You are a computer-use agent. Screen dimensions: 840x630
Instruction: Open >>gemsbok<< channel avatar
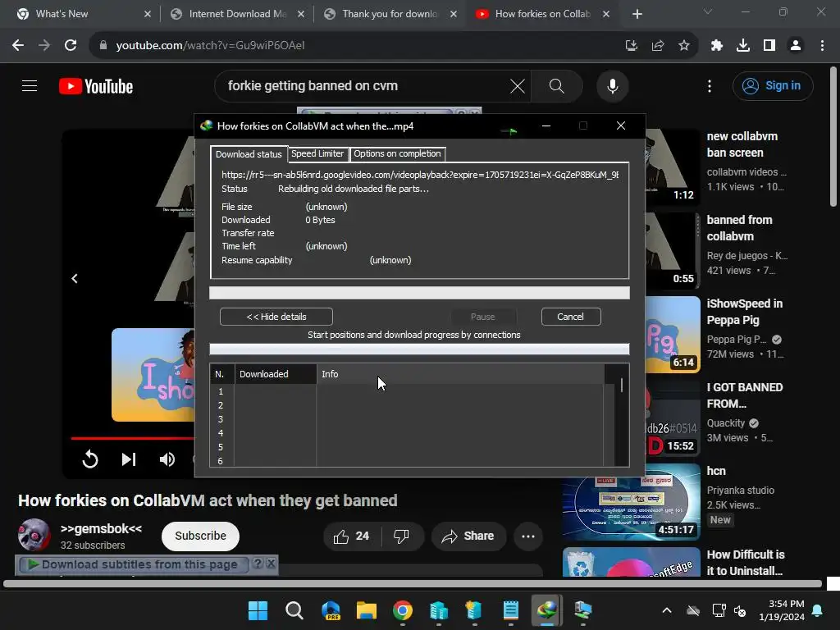[x=34, y=535]
